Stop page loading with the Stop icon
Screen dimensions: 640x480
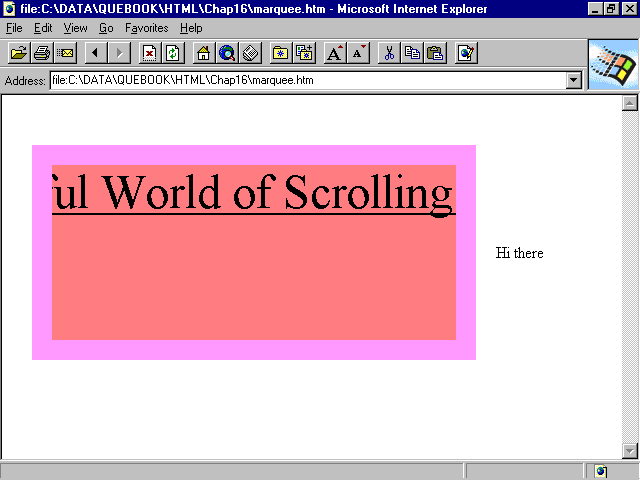(x=149, y=53)
